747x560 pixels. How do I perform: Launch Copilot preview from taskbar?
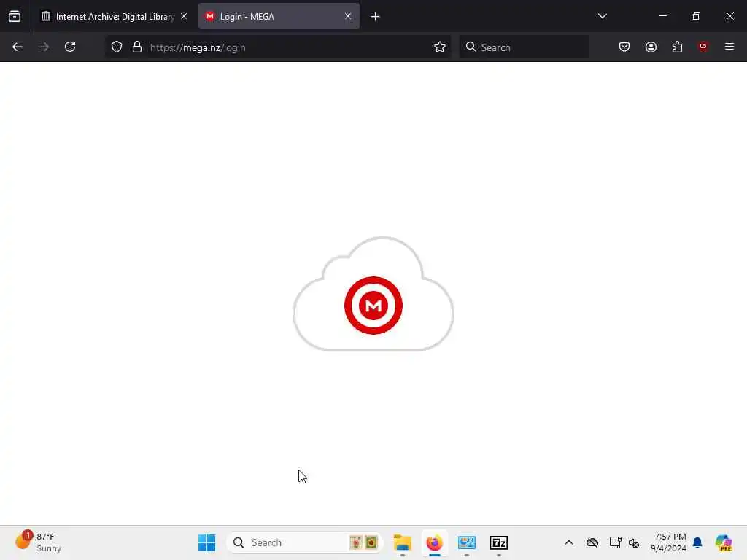point(724,542)
